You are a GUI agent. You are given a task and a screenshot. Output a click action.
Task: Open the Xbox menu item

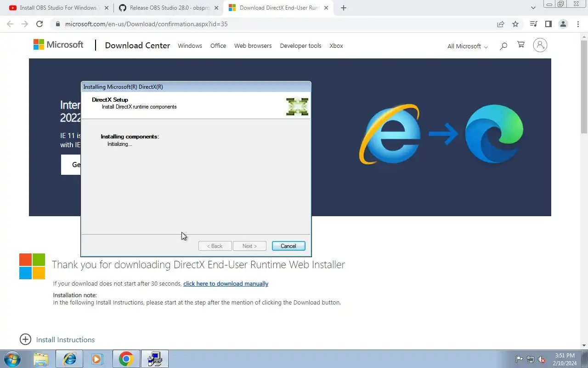pos(336,46)
